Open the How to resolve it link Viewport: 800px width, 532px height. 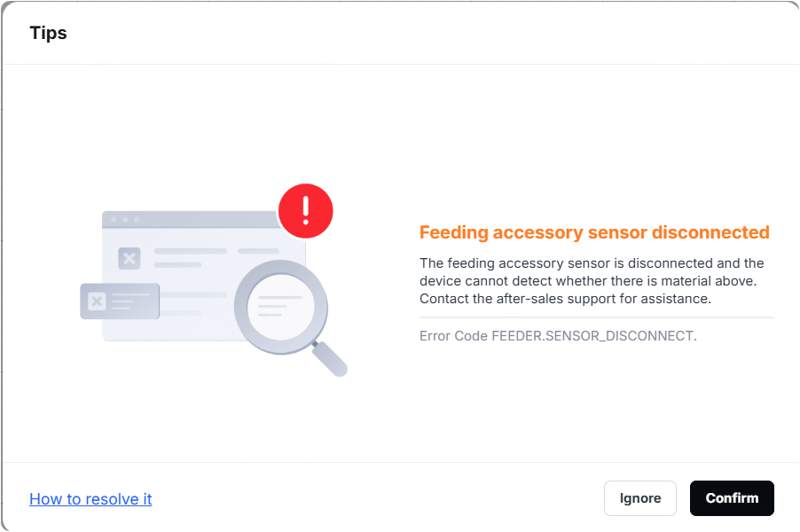[90, 499]
